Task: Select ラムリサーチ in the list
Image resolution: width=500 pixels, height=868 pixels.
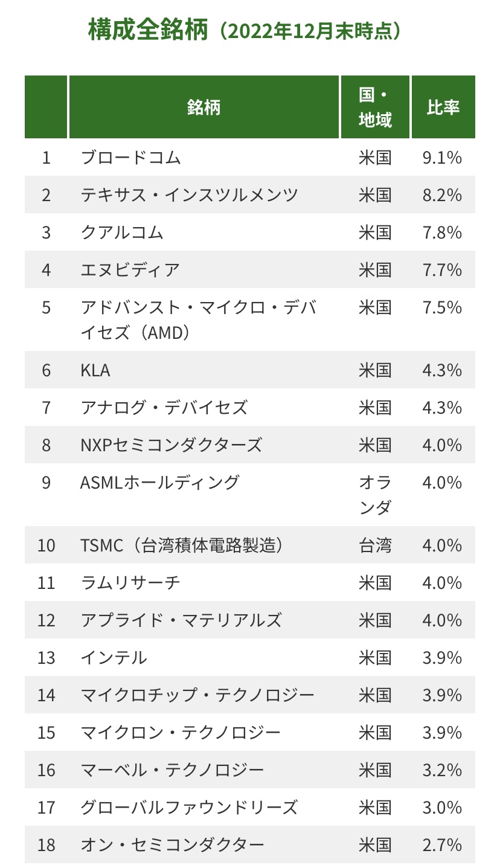Action: point(130,583)
